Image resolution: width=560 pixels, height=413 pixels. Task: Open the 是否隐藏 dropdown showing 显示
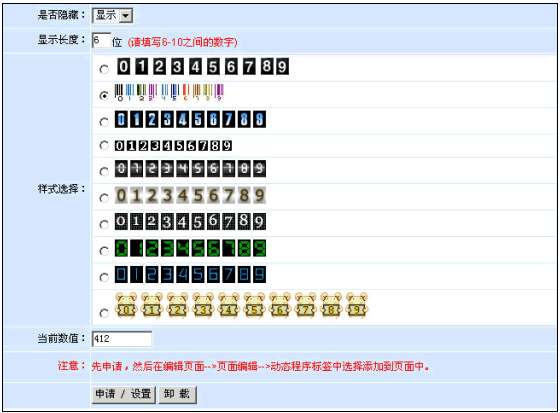pos(112,15)
